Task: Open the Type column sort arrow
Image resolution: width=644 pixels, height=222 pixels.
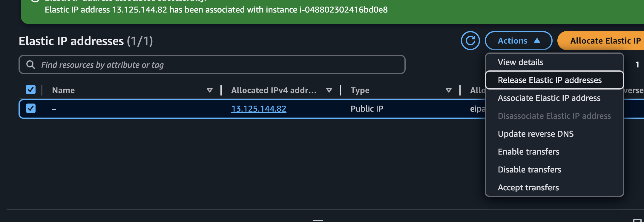Action: click(x=448, y=90)
